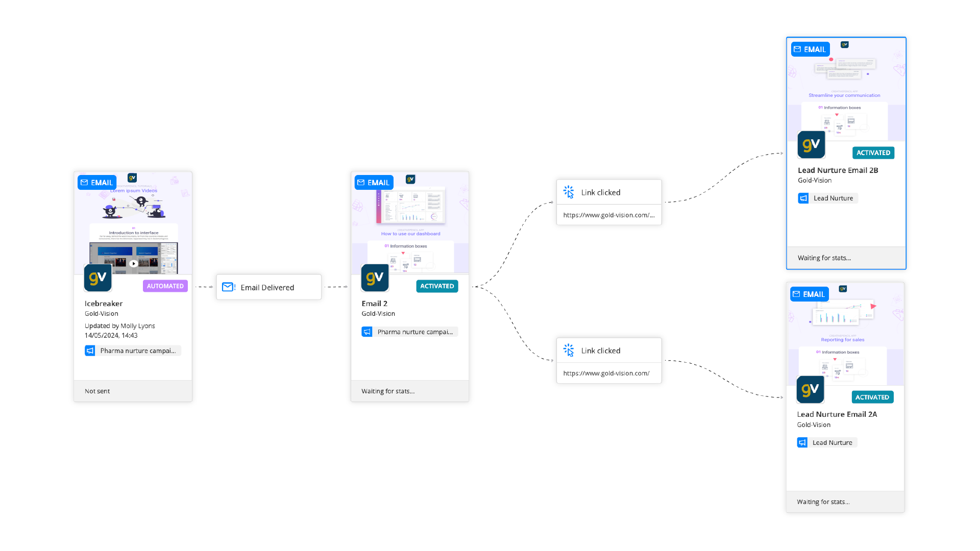Click Pharma nurture campaign tag on Icebreaker

click(x=133, y=350)
